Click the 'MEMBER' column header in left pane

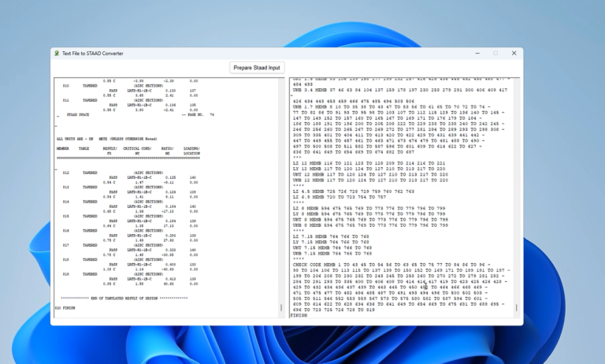(63, 149)
